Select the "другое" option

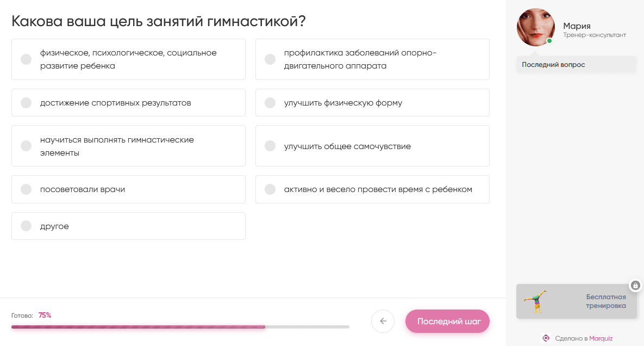tap(26, 226)
